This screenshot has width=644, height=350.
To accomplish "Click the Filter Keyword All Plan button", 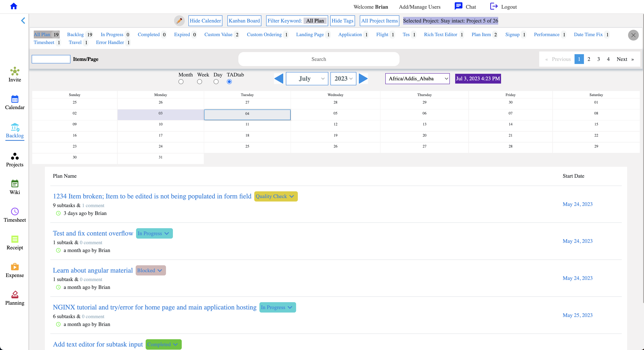I will coord(297,21).
